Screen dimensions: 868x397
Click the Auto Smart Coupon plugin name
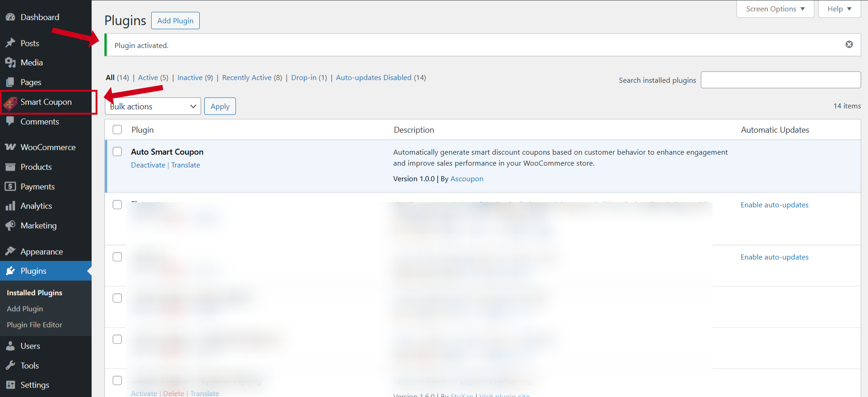click(167, 152)
